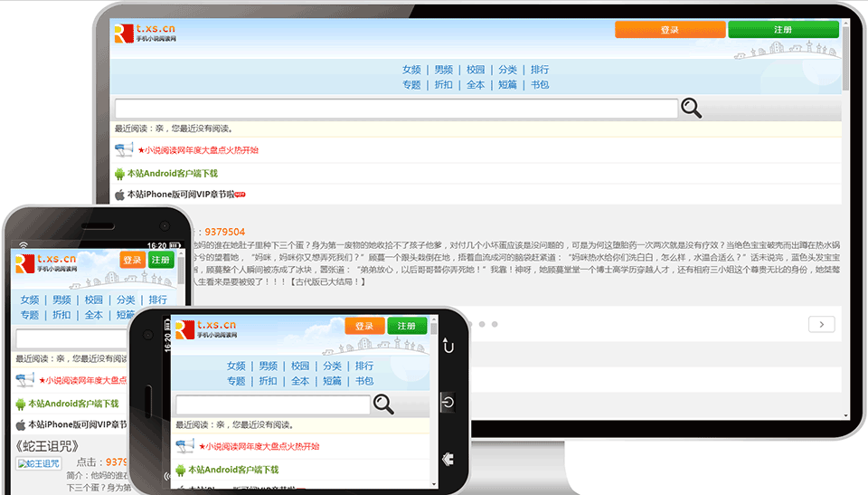Open the 校园 category on the monitor
This screenshot has height=495, width=868.
(x=476, y=70)
